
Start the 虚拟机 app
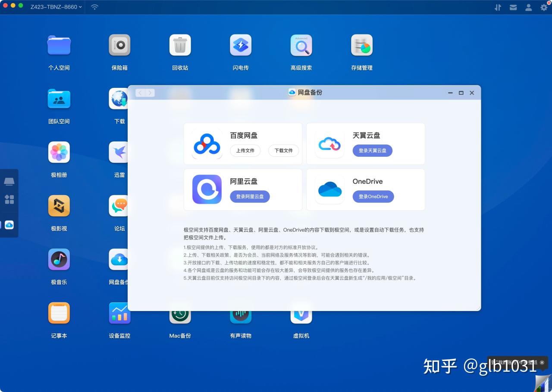pos(301,313)
